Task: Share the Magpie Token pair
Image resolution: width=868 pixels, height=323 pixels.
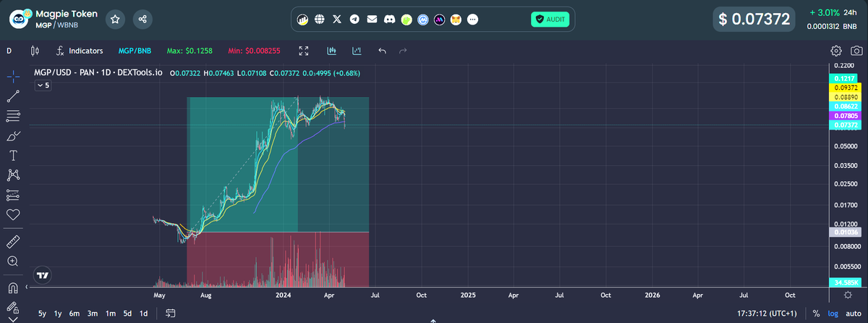Action: click(142, 20)
